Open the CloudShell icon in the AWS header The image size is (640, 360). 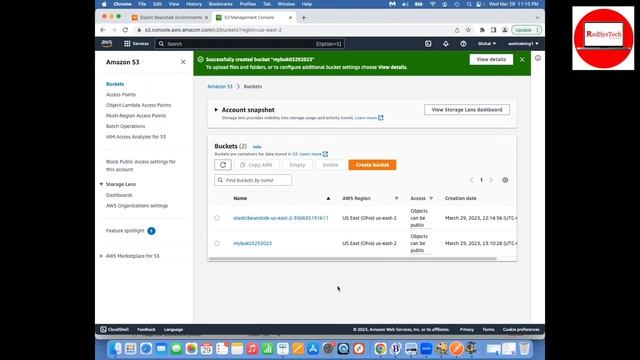[428, 44]
